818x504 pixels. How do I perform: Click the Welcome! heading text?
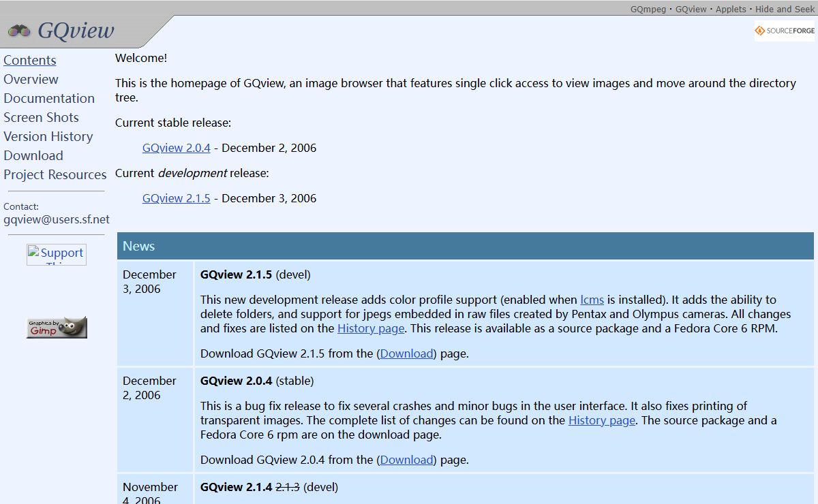pyautogui.click(x=141, y=58)
